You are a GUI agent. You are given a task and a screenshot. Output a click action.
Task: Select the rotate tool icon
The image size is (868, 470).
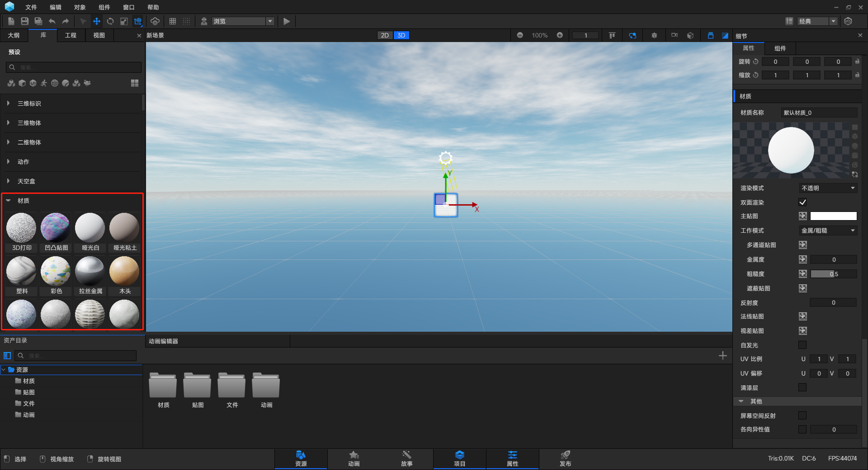[x=110, y=21]
